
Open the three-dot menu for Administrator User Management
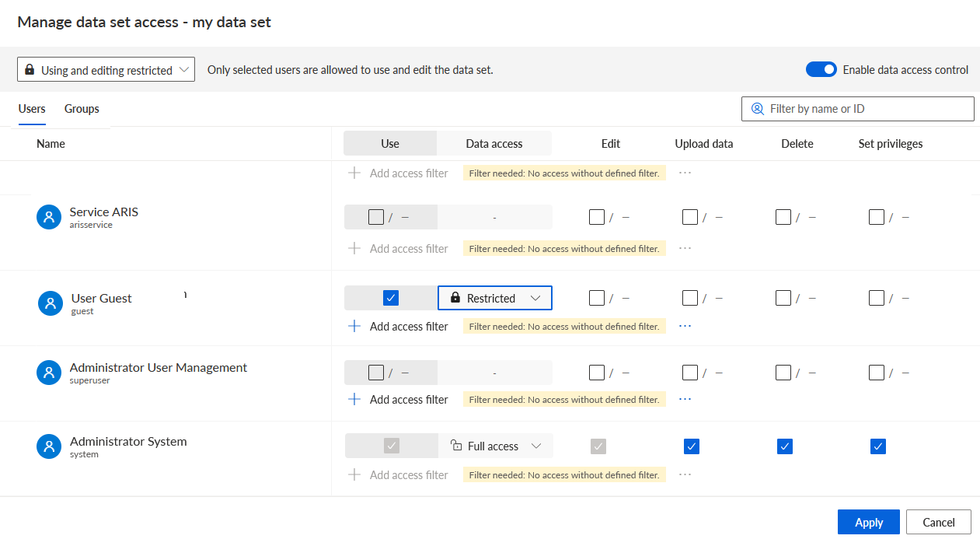pos(685,399)
